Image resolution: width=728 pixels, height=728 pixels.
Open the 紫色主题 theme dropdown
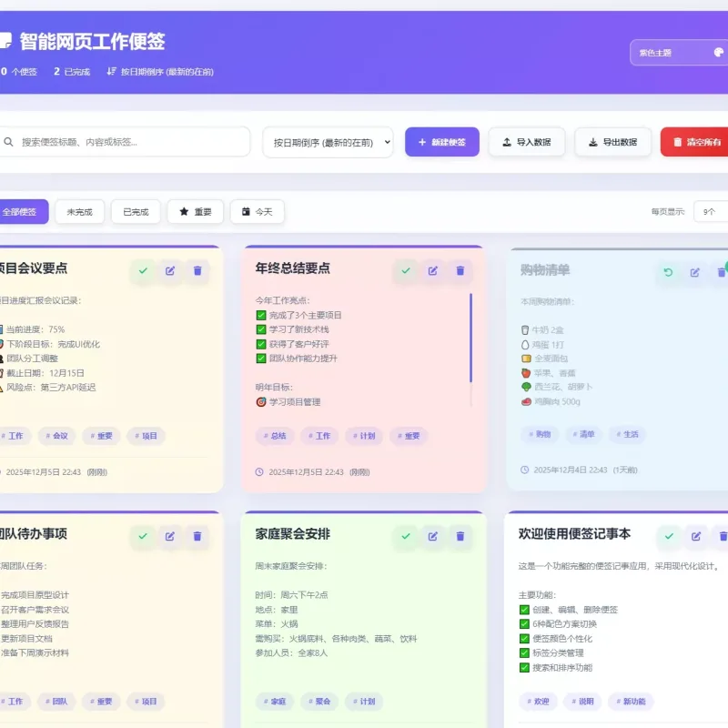(x=679, y=53)
